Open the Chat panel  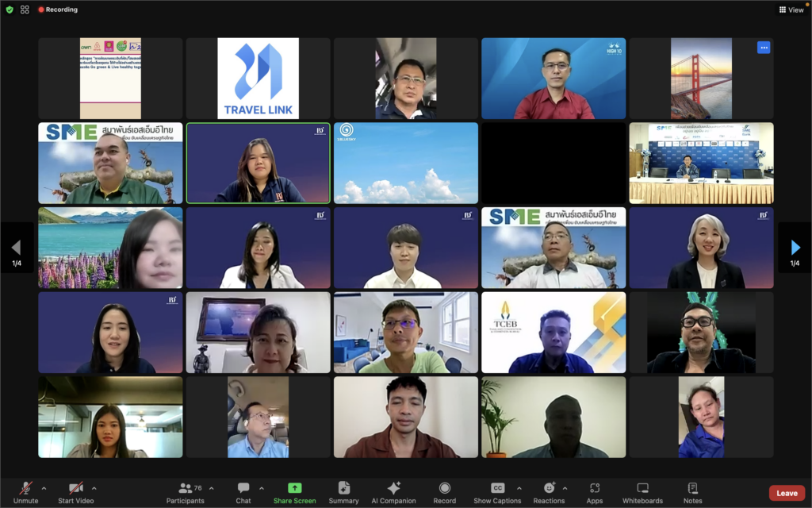click(243, 492)
